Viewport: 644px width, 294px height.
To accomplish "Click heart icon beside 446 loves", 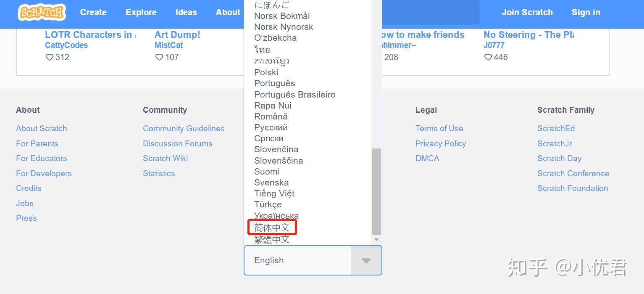I will point(488,57).
